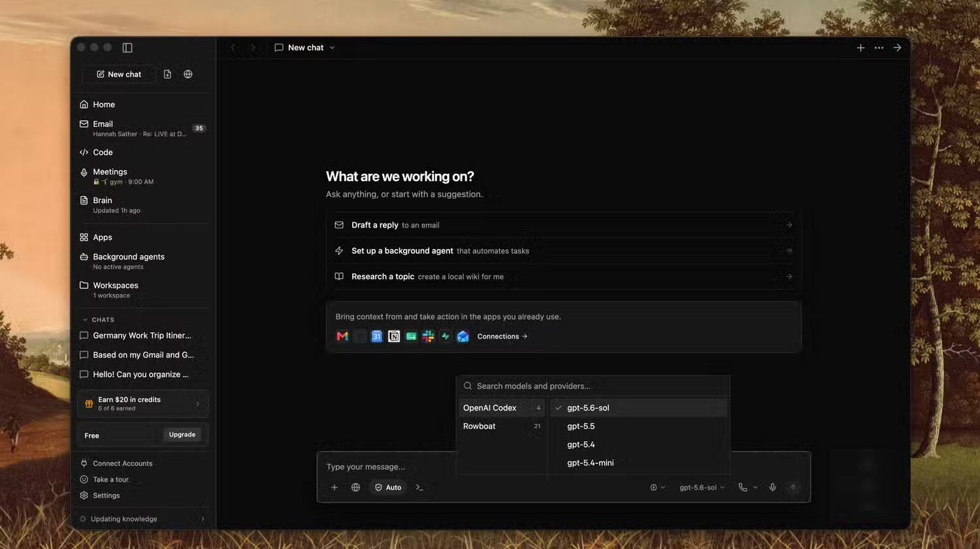Add a new tab with the plus icon
This screenshot has height=549, width=980.
[860, 48]
